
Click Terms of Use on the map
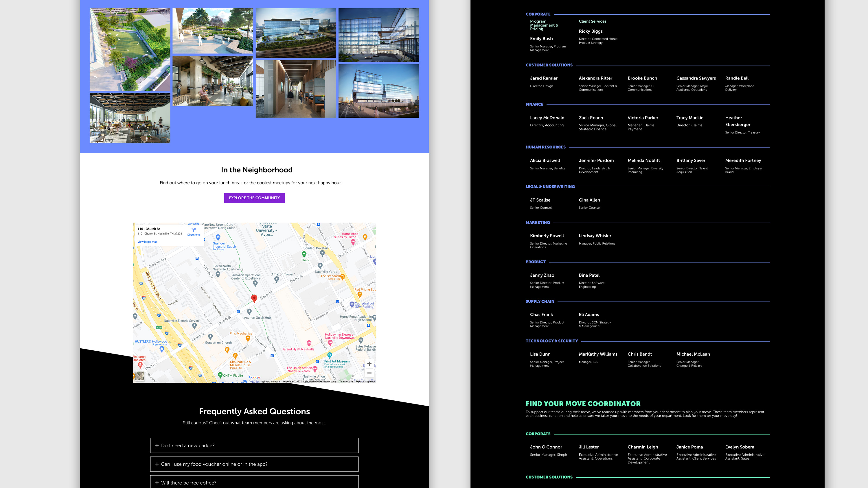[346, 382]
